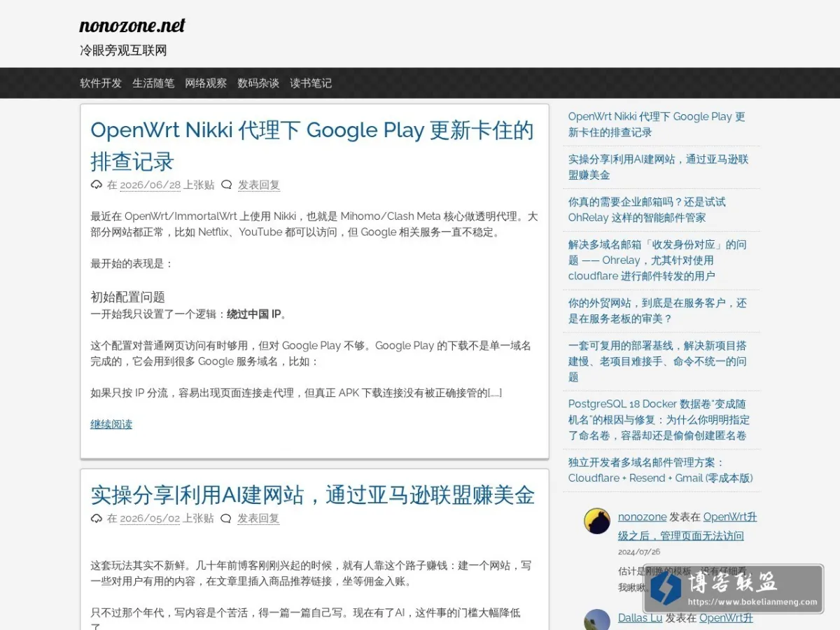Open sidebar link 实操分享 利用AI建网站

click(x=658, y=167)
